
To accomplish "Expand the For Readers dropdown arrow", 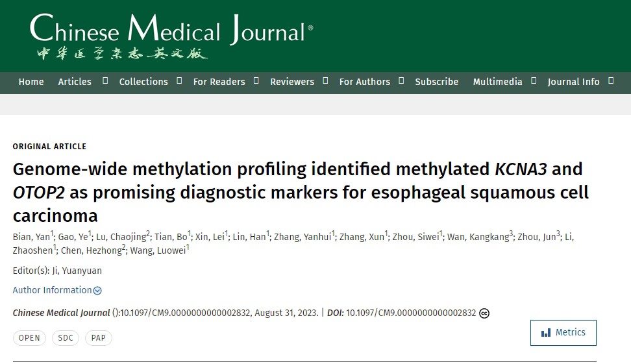I will [256, 81].
